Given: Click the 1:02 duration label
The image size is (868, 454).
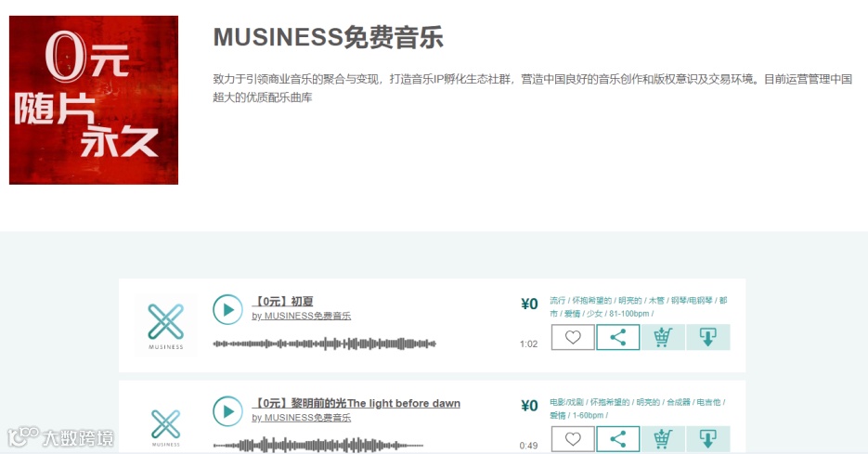Looking at the screenshot, I should coord(528,344).
